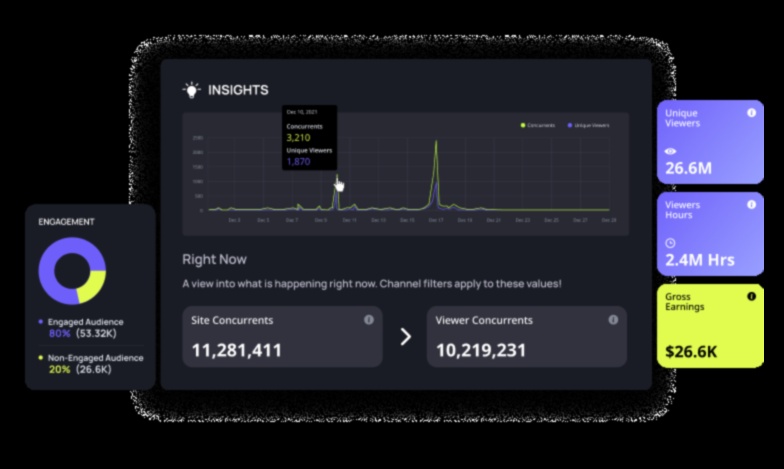Image resolution: width=784 pixels, height=469 pixels.
Task: Click the chevron arrow between the concurrents cards
Action: pos(405,337)
